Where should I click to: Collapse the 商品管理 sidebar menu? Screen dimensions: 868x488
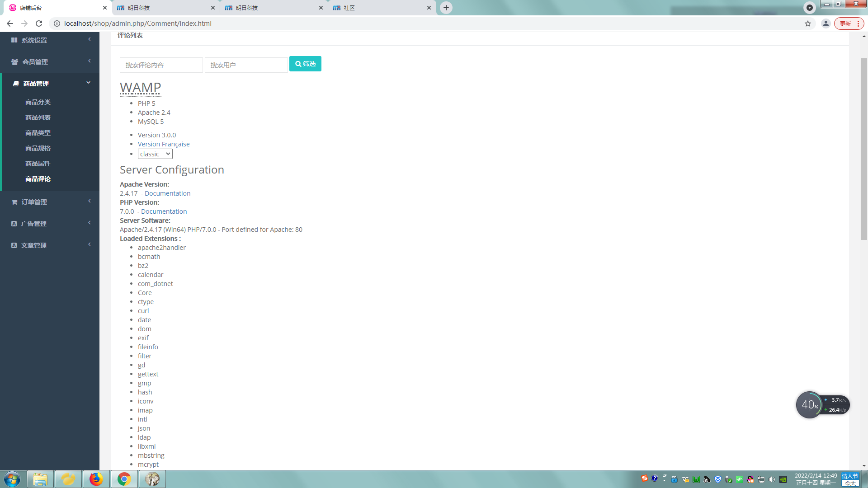coord(50,84)
